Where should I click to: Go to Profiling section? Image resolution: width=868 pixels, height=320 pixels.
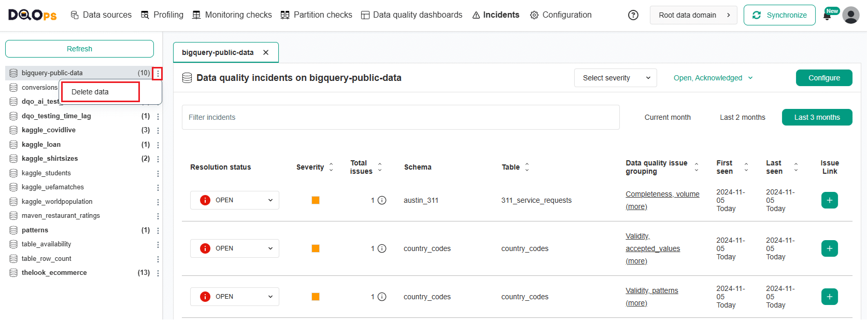click(162, 15)
